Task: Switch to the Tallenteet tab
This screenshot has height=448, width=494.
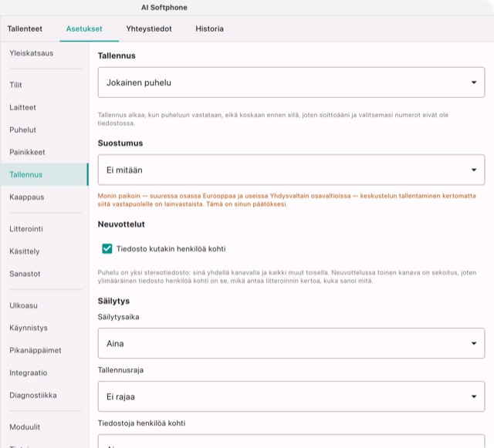Action: [x=25, y=29]
